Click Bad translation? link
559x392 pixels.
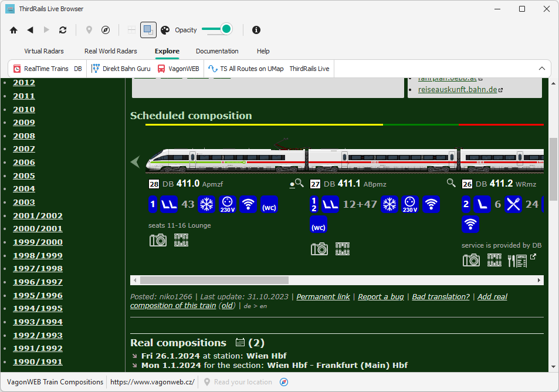coord(441,297)
